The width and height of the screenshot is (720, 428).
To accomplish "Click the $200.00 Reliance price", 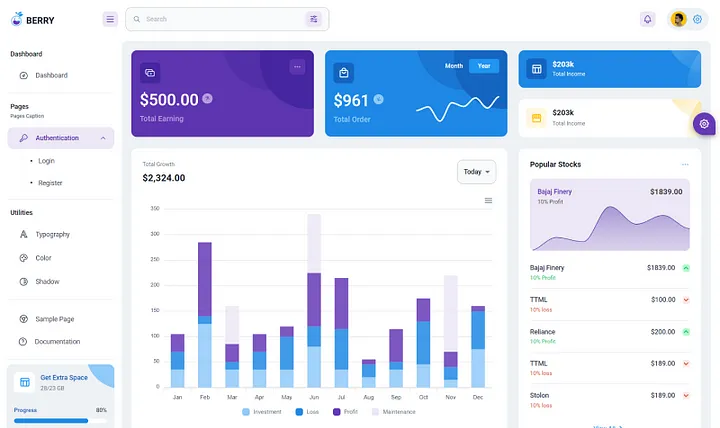I will tap(663, 332).
